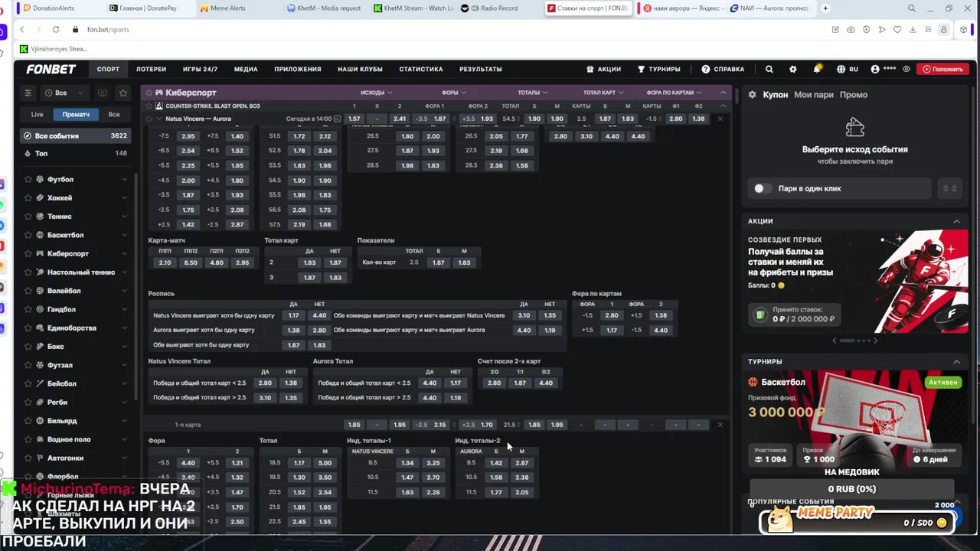The height and width of the screenshot is (551, 980).
Task: Expand the Футбол category
Action: (x=124, y=179)
